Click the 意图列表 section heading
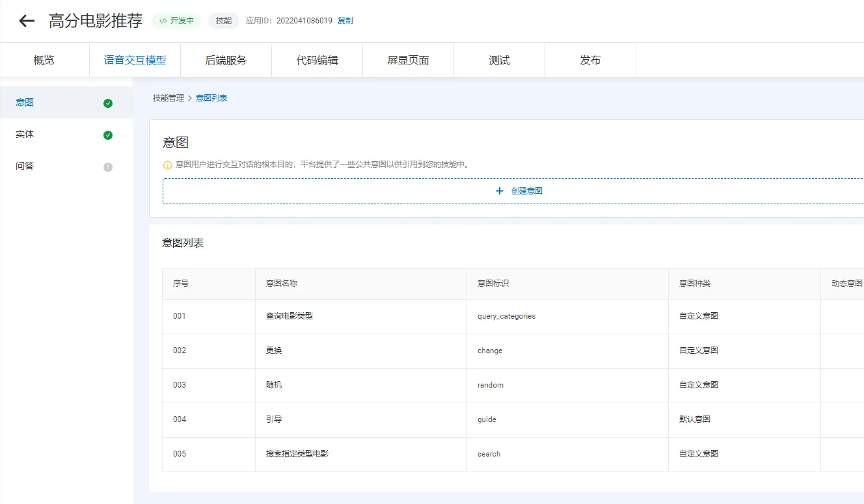 point(183,243)
